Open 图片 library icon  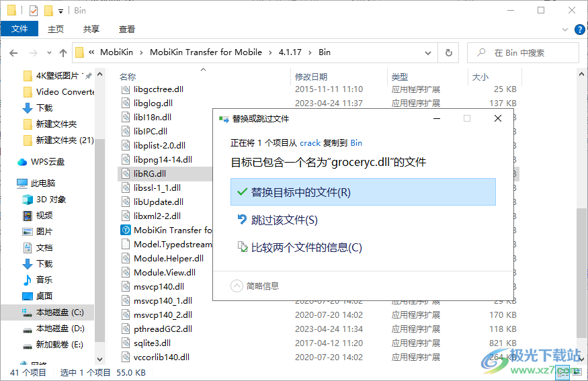click(x=28, y=232)
